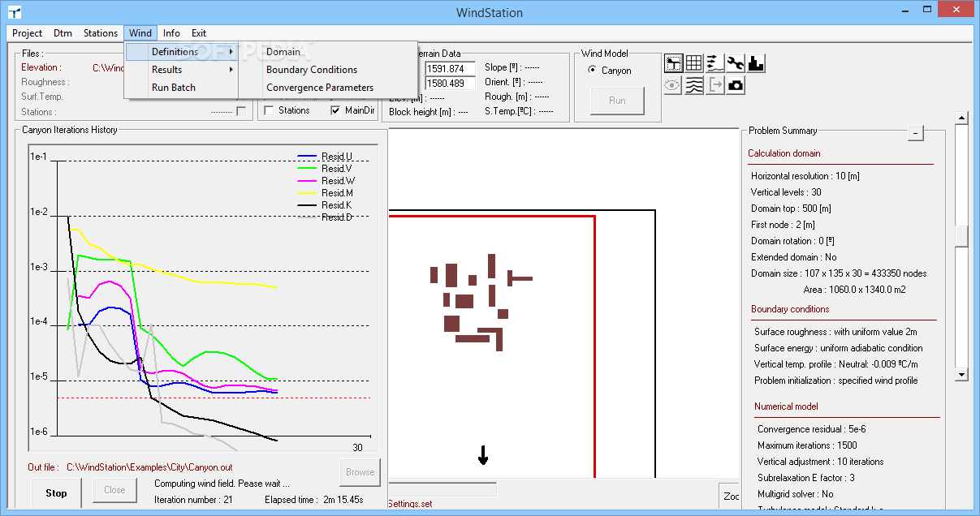980x516 pixels.
Task: Click the wavy contour lines icon
Action: coord(694,85)
